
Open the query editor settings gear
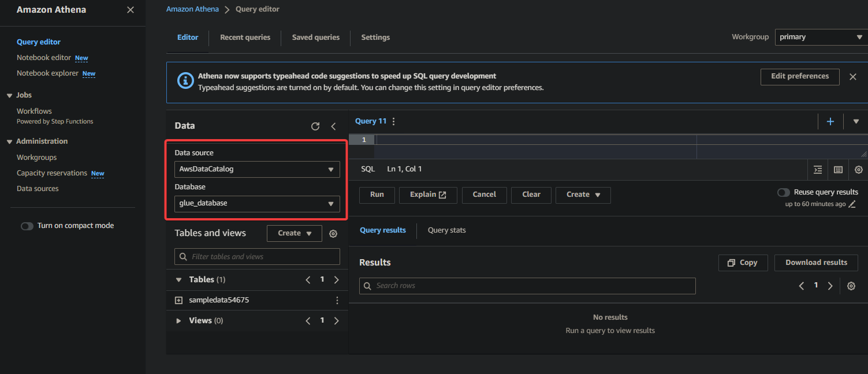pos(859,170)
